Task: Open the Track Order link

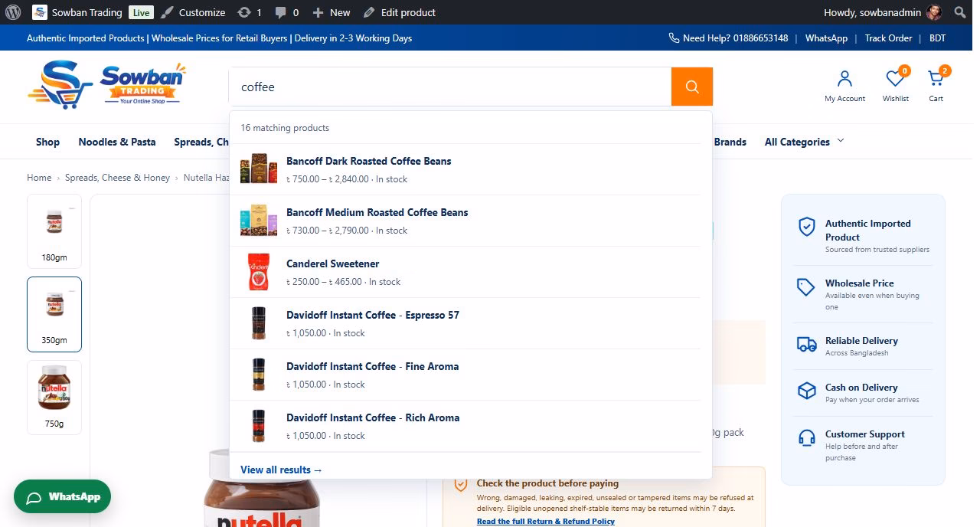Action: [888, 38]
